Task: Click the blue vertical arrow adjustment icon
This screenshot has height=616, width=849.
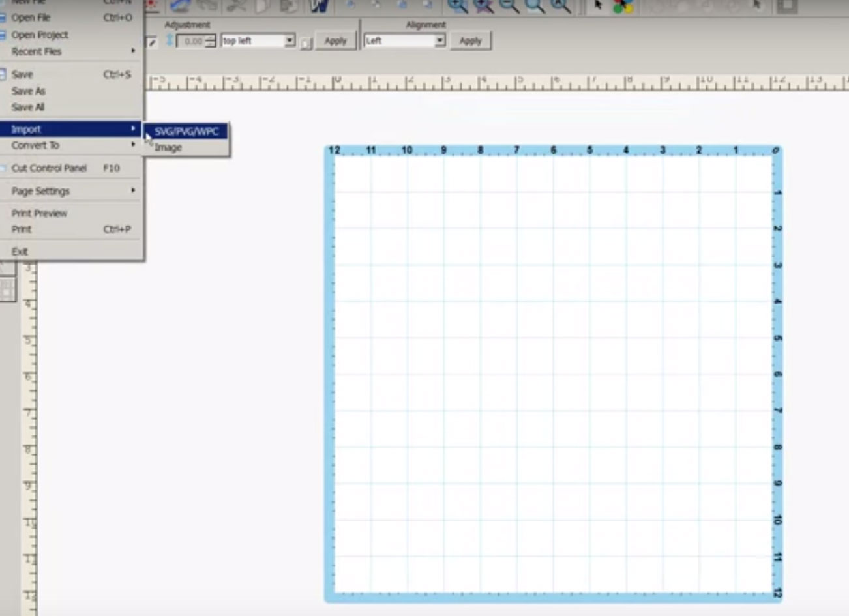Action: [170, 40]
